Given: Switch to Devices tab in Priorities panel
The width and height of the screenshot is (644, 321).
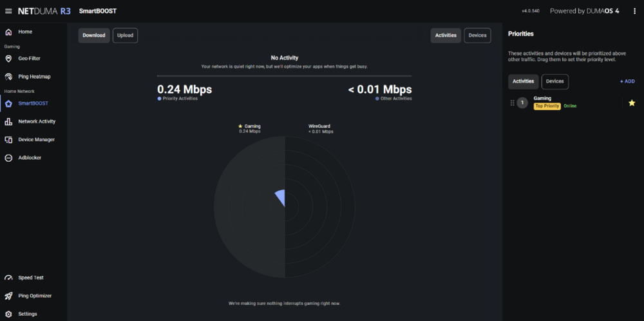Looking at the screenshot, I should [554, 81].
